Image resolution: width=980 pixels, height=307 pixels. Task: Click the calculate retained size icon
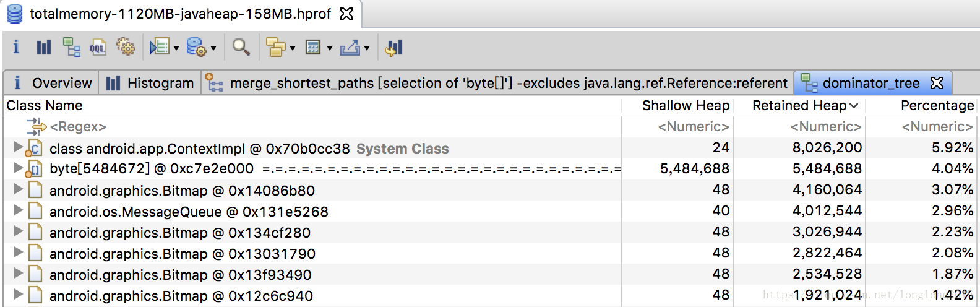click(314, 48)
